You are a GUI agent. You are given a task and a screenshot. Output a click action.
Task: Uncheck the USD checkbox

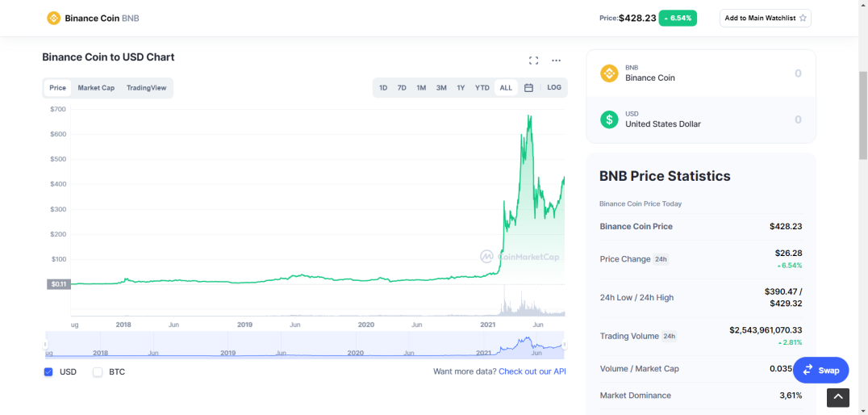(x=48, y=371)
